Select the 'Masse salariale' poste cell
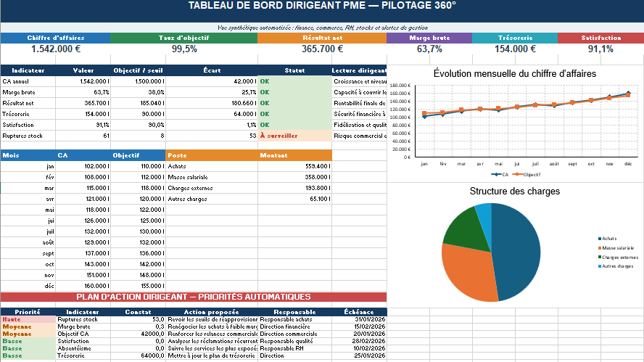 pos(212,177)
